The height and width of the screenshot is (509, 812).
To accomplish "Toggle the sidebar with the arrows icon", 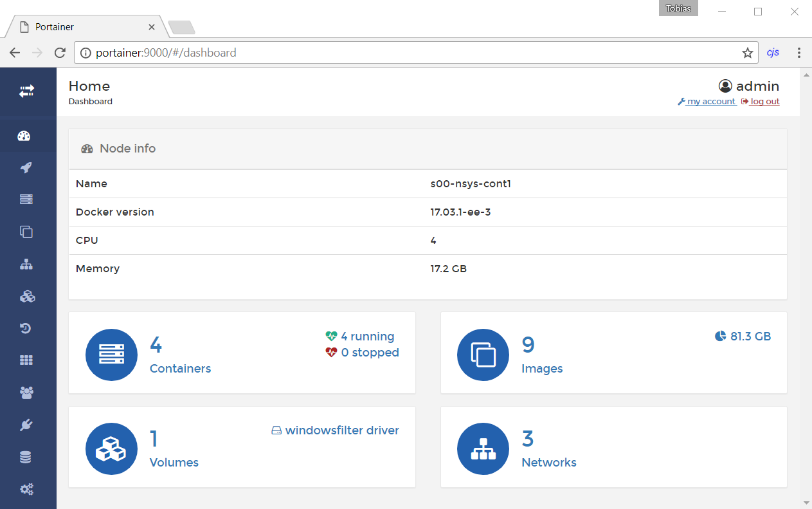I will [26, 91].
